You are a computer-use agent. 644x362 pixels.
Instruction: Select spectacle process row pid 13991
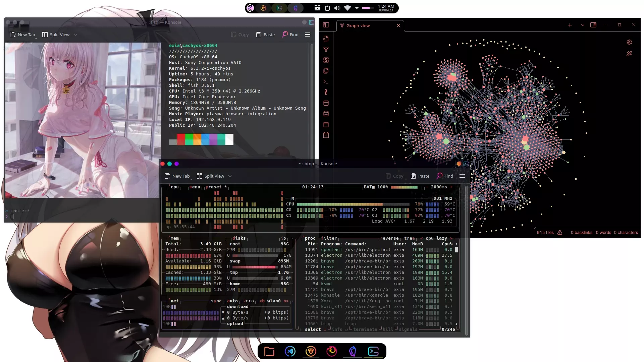(x=379, y=250)
